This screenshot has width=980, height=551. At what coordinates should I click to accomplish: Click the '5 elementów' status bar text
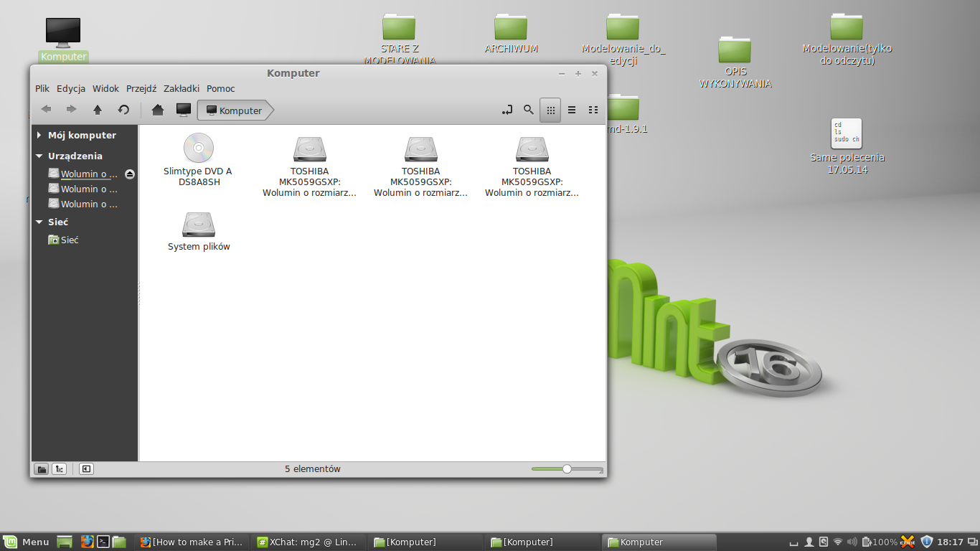pos(313,469)
